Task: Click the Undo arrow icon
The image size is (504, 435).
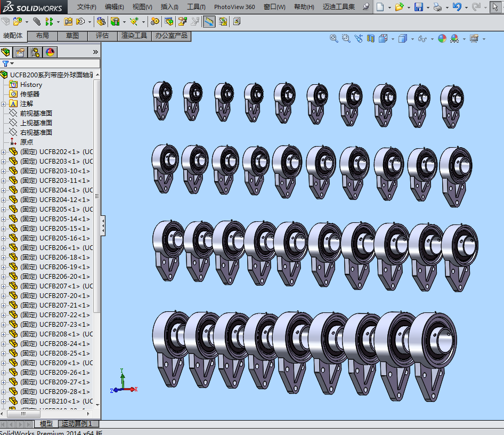Action: [457, 7]
